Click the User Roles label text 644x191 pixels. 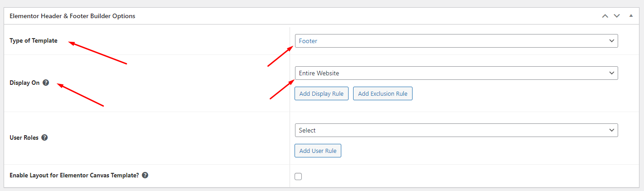(24, 137)
